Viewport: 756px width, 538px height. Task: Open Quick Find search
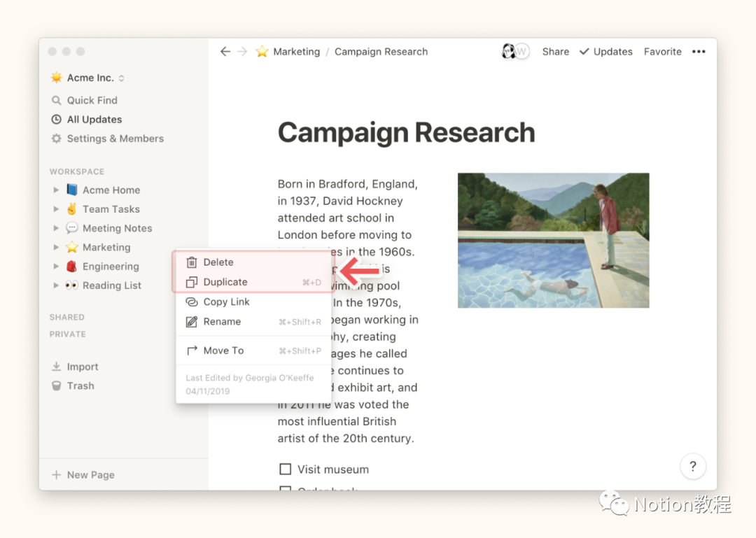pyautogui.click(x=92, y=100)
